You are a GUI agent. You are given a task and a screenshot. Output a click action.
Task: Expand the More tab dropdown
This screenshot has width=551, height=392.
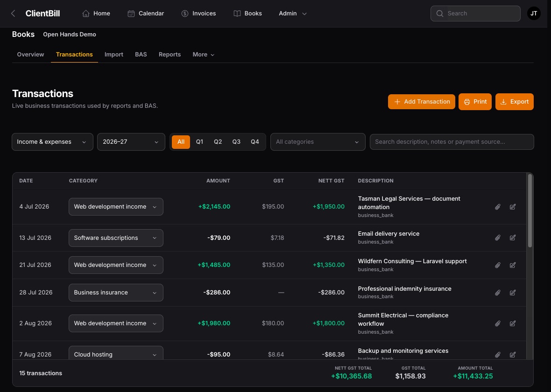tap(204, 55)
